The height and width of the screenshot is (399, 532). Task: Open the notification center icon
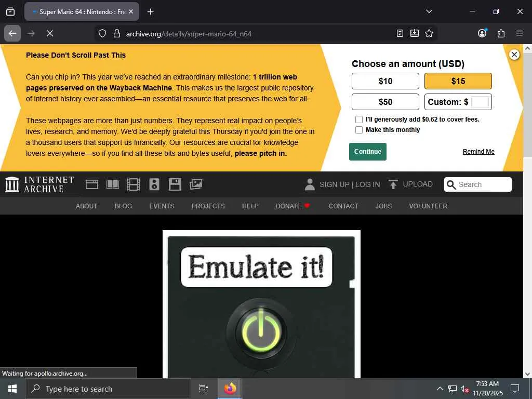(x=515, y=389)
